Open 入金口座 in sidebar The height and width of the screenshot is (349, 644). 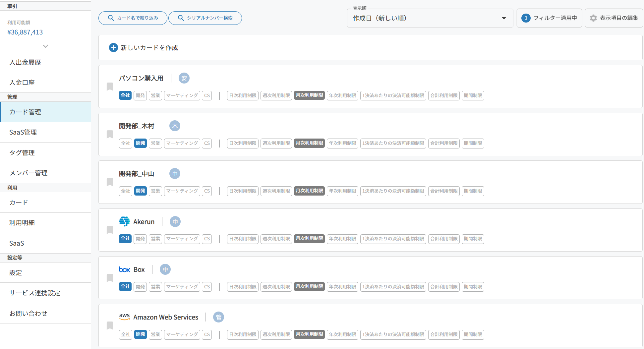tap(45, 83)
